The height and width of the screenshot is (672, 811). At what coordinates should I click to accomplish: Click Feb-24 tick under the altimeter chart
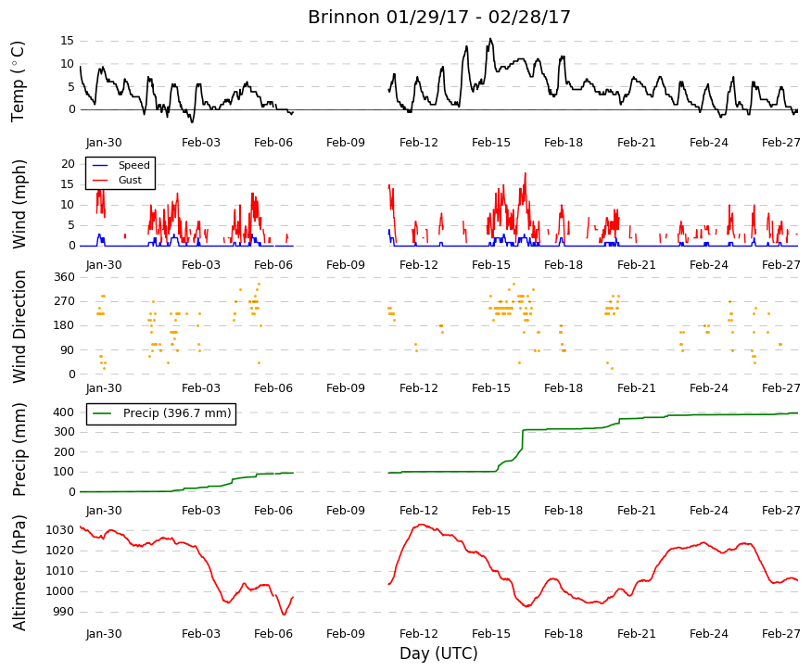tap(709, 634)
